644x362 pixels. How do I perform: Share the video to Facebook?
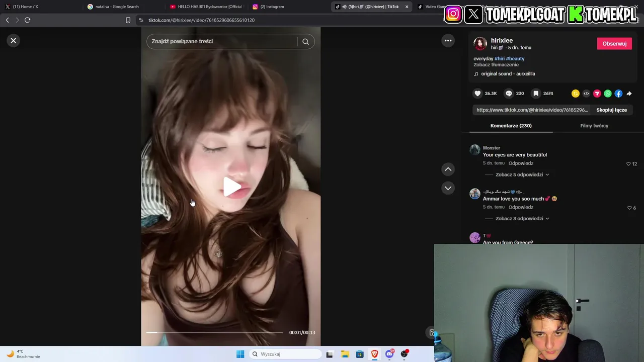click(x=618, y=94)
